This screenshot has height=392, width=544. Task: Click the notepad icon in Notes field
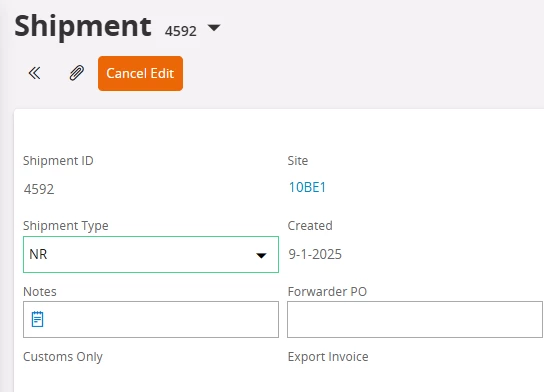[37, 319]
